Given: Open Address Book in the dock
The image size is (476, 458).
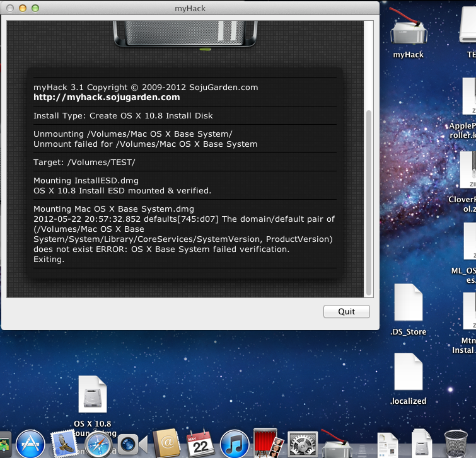Looking at the screenshot, I should pos(165,443).
